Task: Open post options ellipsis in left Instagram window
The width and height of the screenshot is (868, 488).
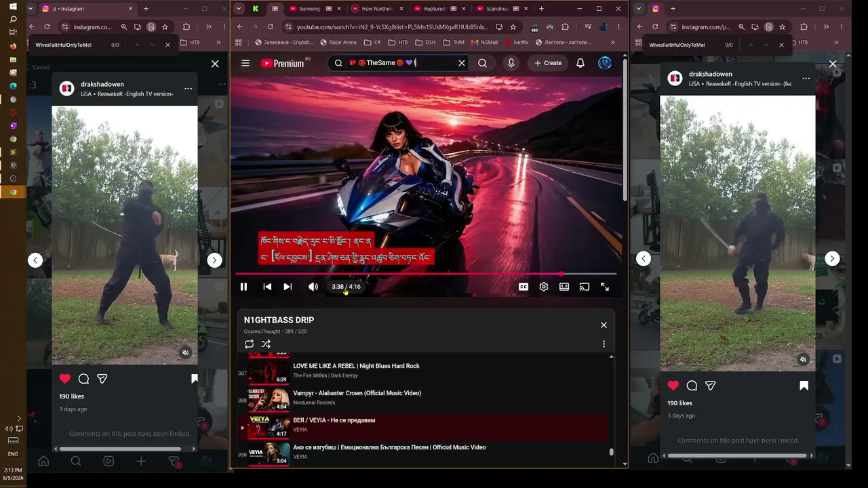Action: tap(188, 89)
